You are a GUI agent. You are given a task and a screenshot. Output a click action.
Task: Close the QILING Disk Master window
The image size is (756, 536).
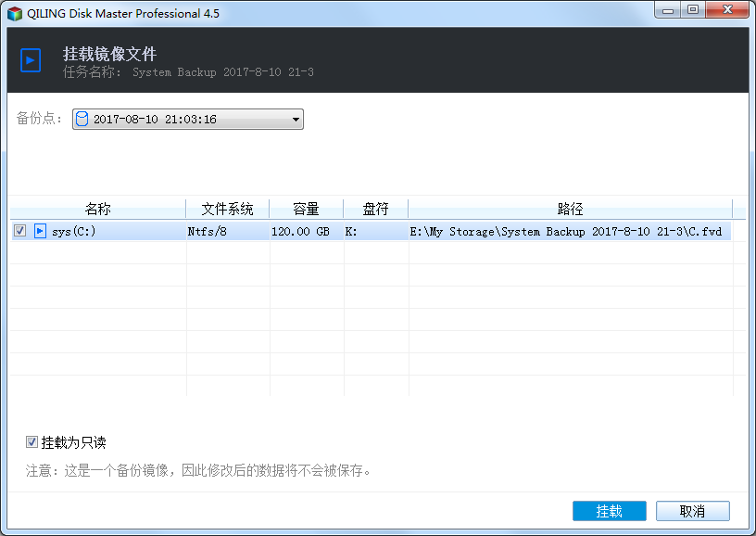(x=727, y=9)
